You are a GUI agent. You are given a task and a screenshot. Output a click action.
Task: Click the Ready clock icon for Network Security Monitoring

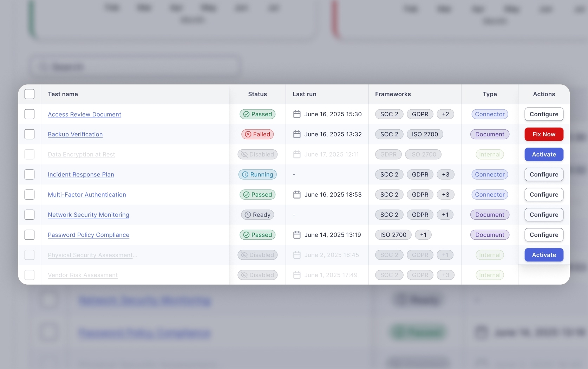(x=248, y=215)
